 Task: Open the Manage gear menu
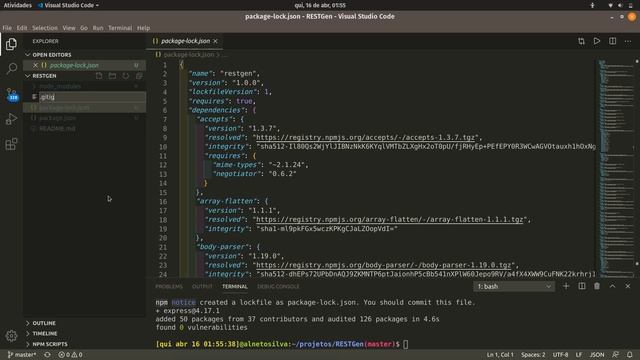pyautogui.click(x=11, y=336)
